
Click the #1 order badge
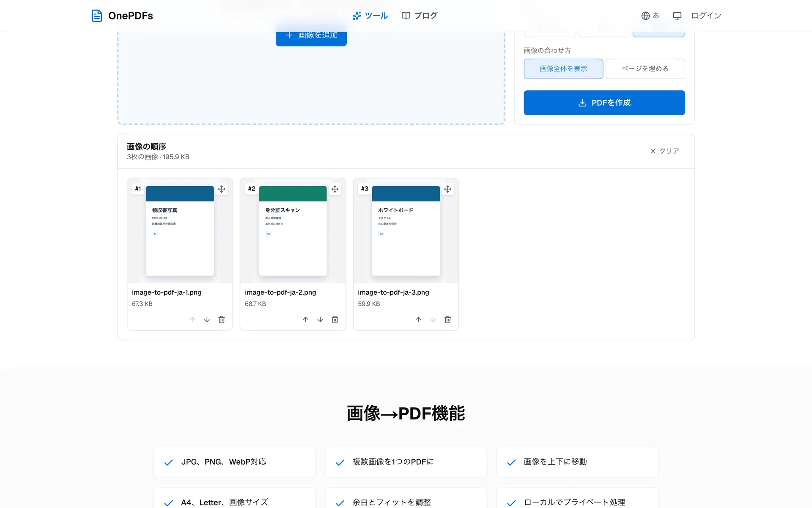[x=138, y=189]
